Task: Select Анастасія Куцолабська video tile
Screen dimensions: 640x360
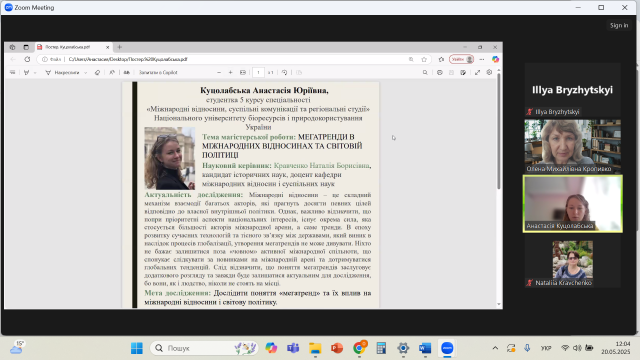Action: point(572,204)
